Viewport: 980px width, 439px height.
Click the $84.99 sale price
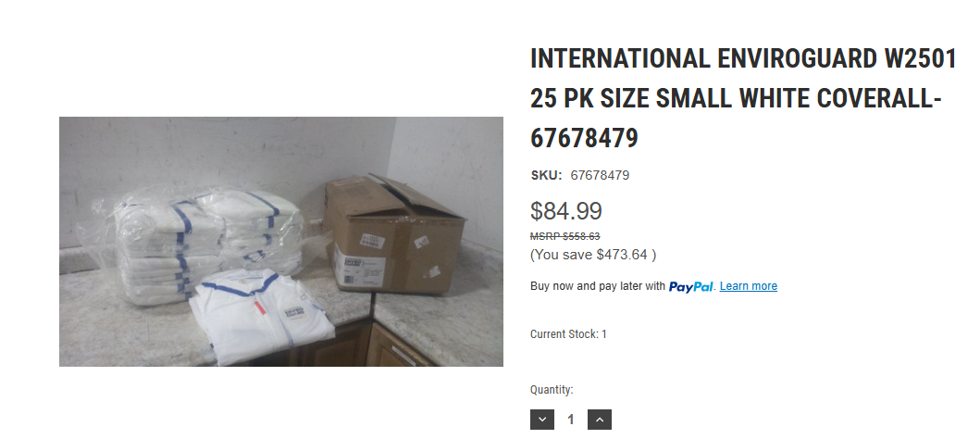click(565, 211)
